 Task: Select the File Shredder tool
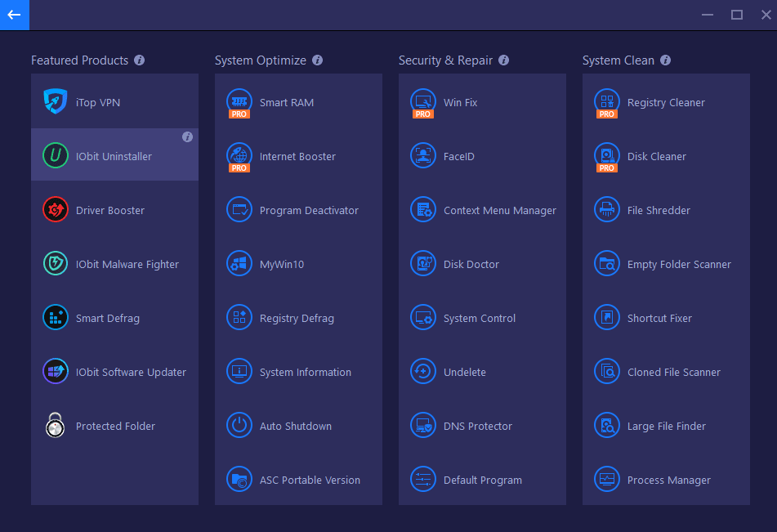pyautogui.click(x=658, y=210)
